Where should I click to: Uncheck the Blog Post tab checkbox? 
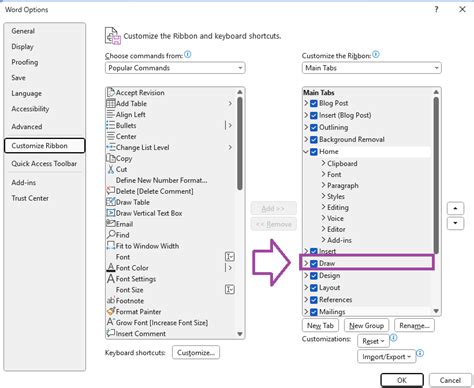(314, 103)
